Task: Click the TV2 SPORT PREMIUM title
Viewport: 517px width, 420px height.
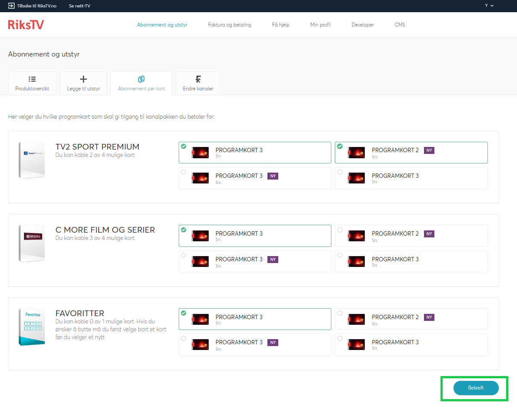Action: pyautogui.click(x=97, y=147)
